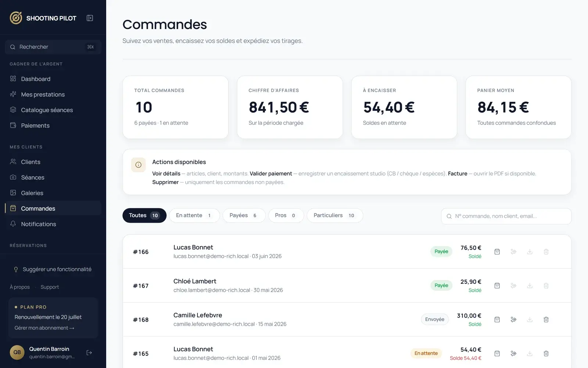Viewport: 588px width, 368px height.
Task: Click the Camille Lefebvre order name
Action: [x=198, y=315]
